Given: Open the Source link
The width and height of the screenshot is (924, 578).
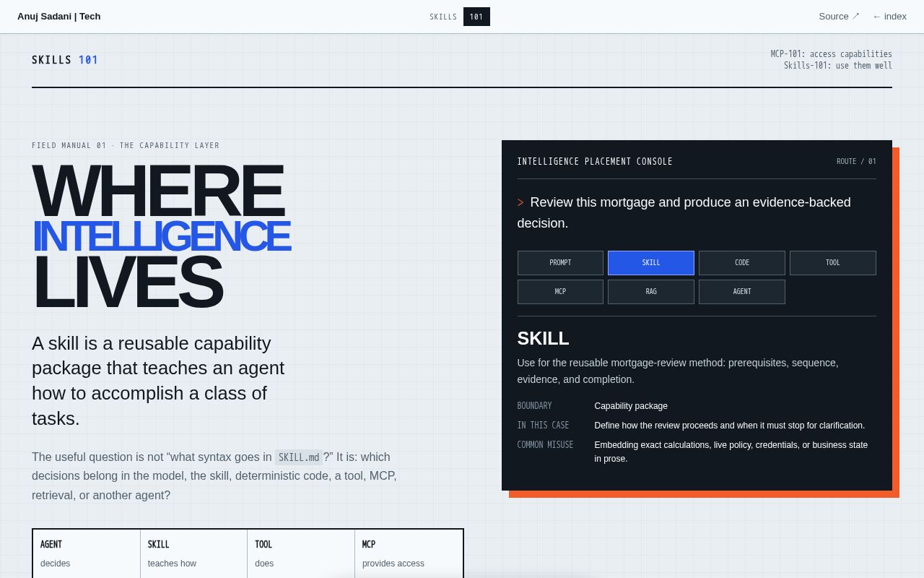Looking at the screenshot, I should (x=839, y=17).
